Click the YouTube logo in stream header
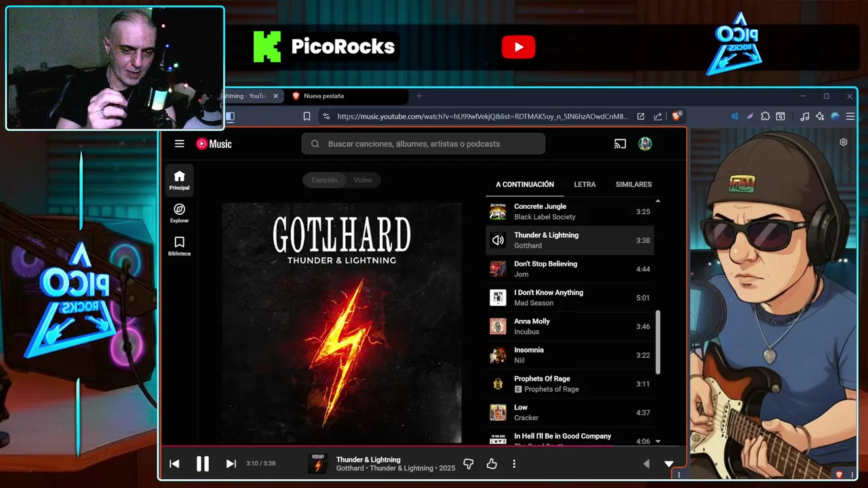This screenshot has width=868, height=488. (x=519, y=47)
